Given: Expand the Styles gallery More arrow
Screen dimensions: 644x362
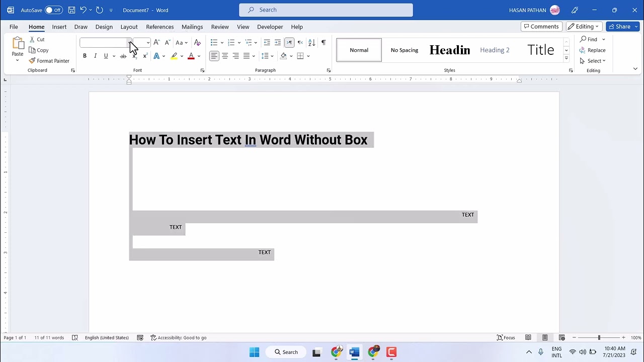Looking at the screenshot, I should [x=566, y=58].
